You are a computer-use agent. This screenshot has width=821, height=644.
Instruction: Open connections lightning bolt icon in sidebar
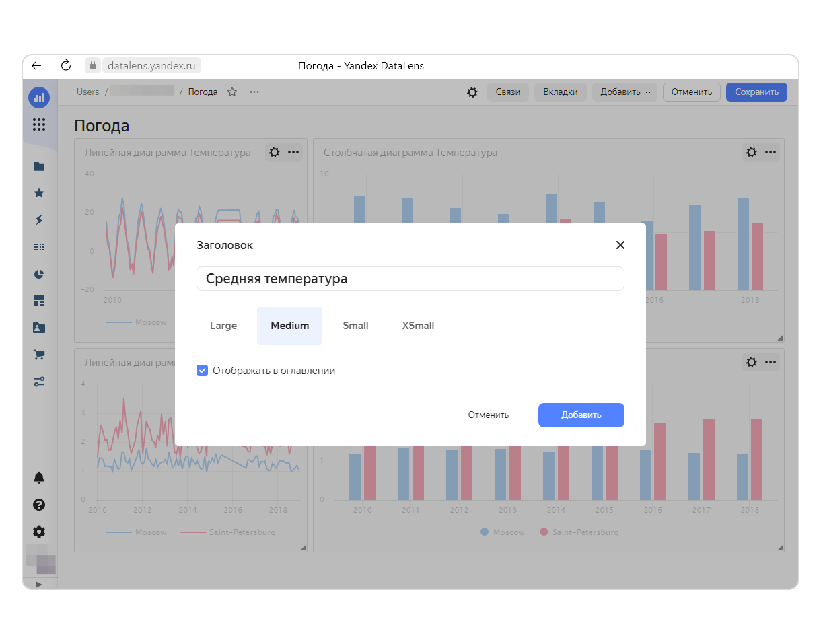39,220
